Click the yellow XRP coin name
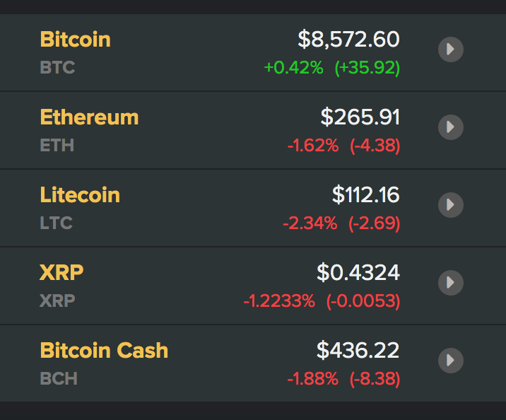 (x=62, y=273)
